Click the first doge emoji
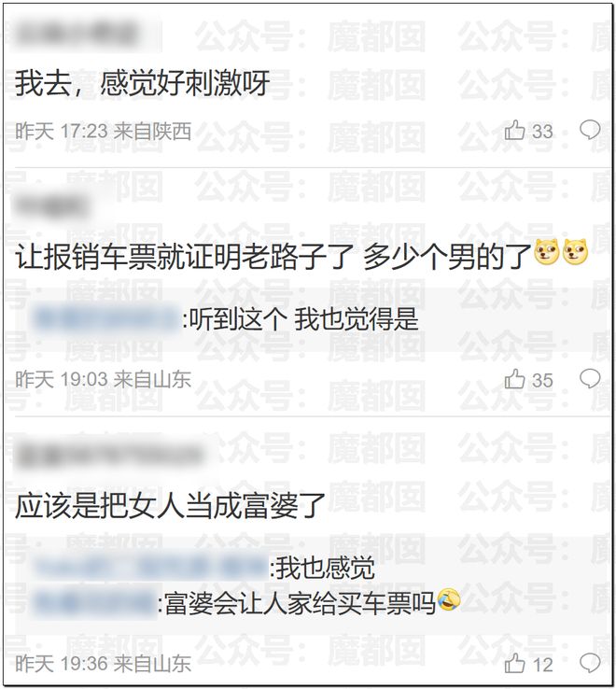The width and height of the screenshot is (616, 689). tap(546, 252)
